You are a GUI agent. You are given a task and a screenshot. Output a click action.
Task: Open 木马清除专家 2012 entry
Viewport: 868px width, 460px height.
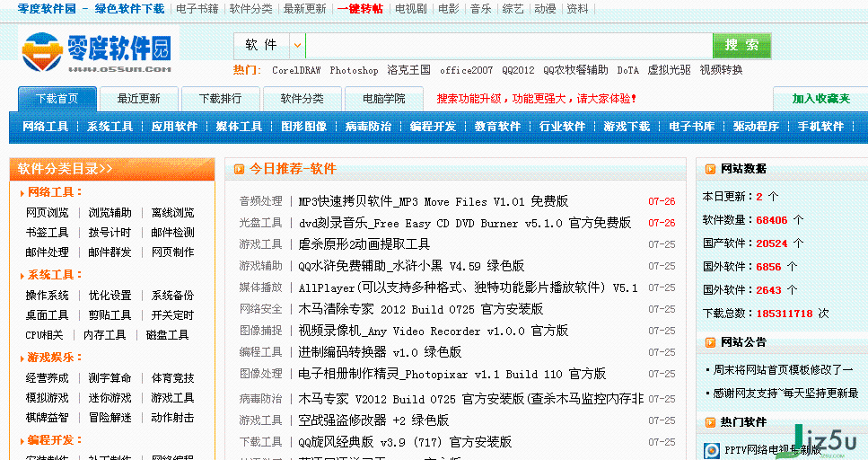point(421,309)
